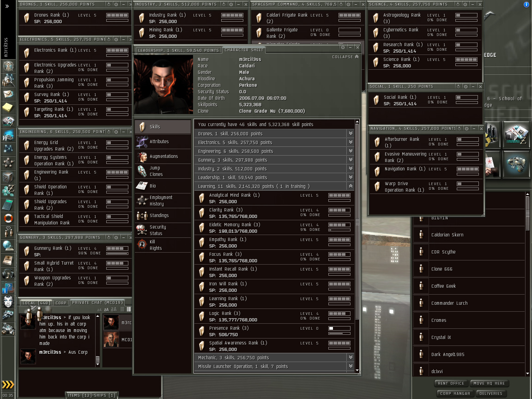Open the Character Sheet from the sidebar
532x399 pixels.
pyautogui.click(x=8, y=66)
